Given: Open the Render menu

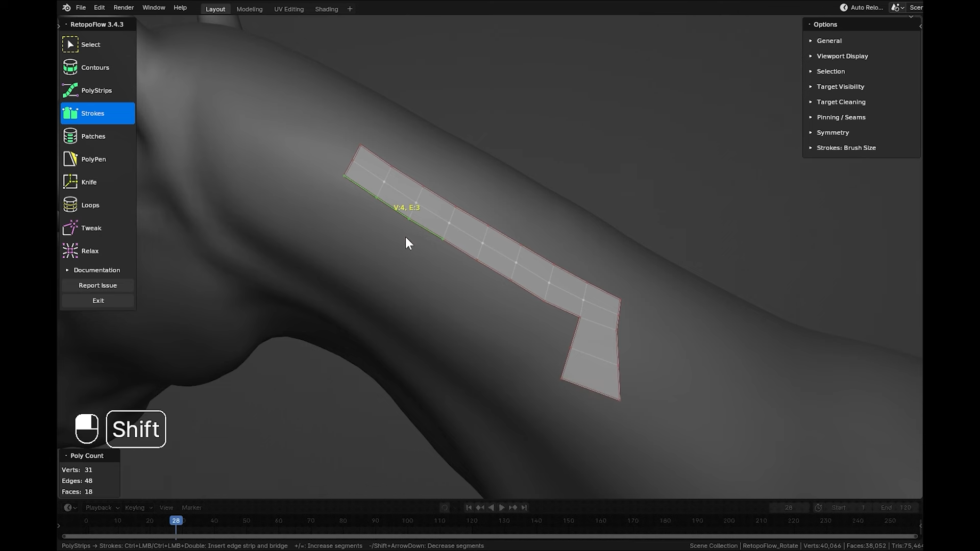Looking at the screenshot, I should click(124, 7).
